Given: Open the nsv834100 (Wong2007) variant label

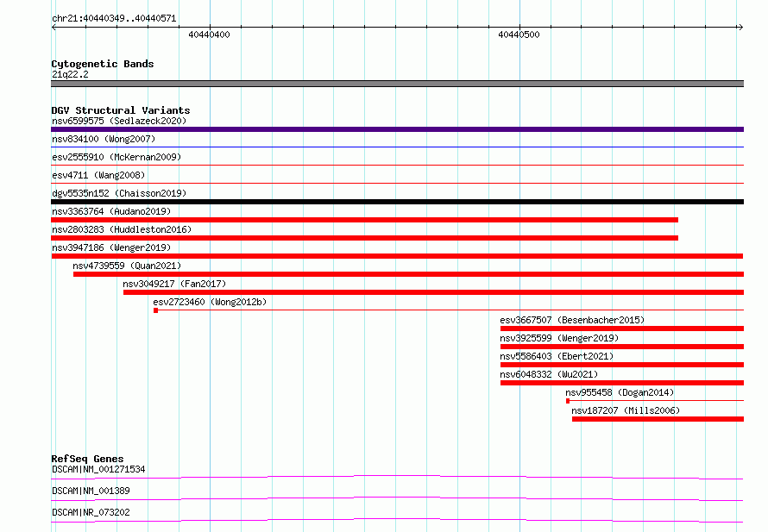Looking at the screenshot, I should coord(104,139).
